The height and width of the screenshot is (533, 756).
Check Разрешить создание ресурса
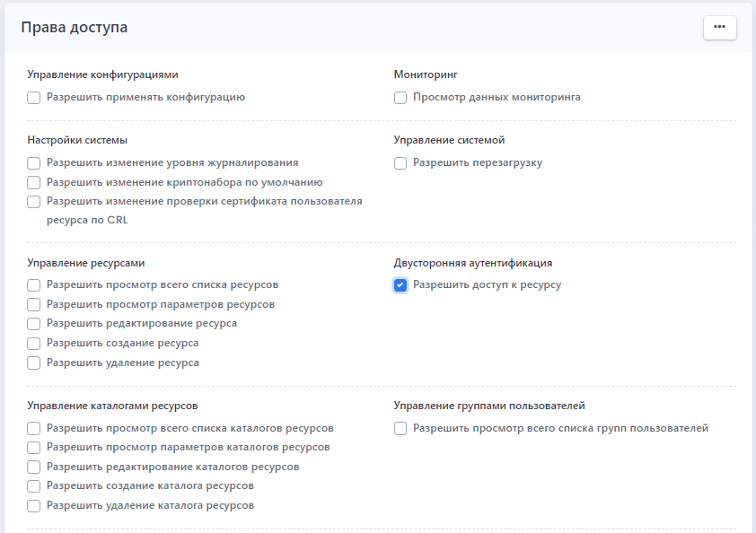(34, 344)
